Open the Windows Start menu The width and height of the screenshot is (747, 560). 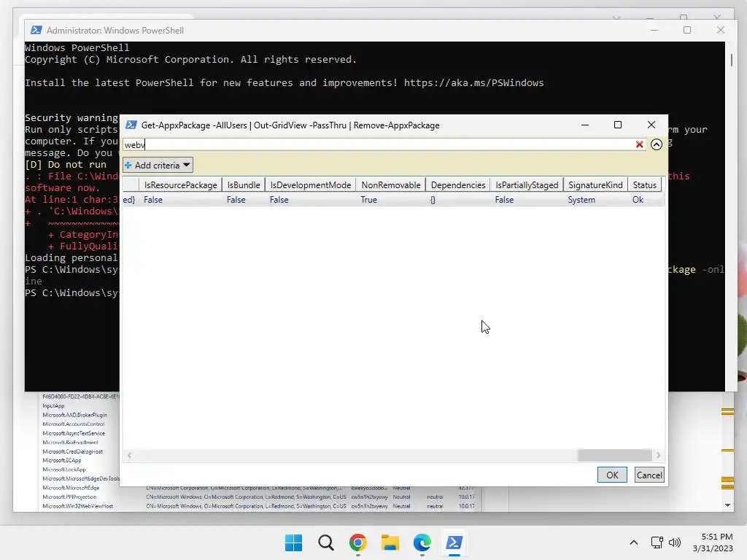293,542
